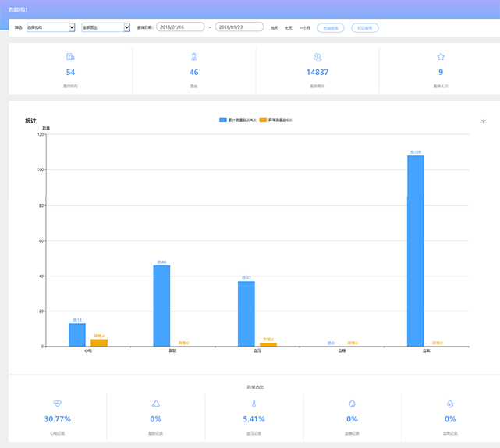Click the triangle icon for blood lipid
Viewport: 500px width, 448px height.
(x=156, y=404)
